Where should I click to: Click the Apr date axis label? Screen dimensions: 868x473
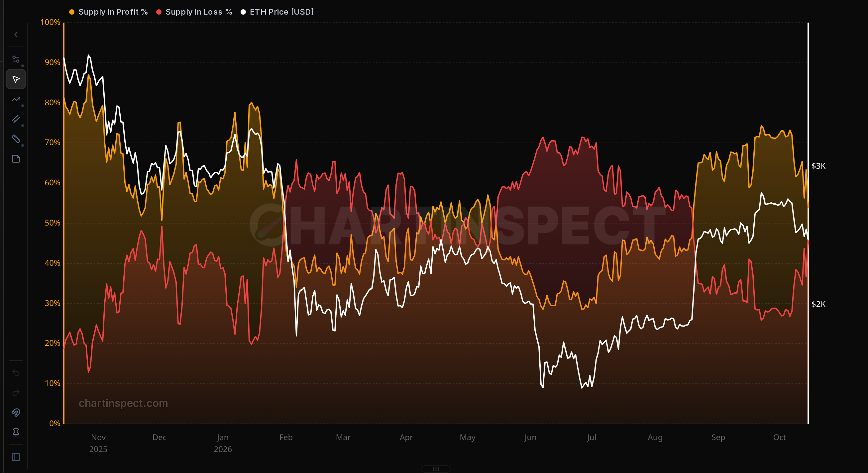(x=406, y=438)
